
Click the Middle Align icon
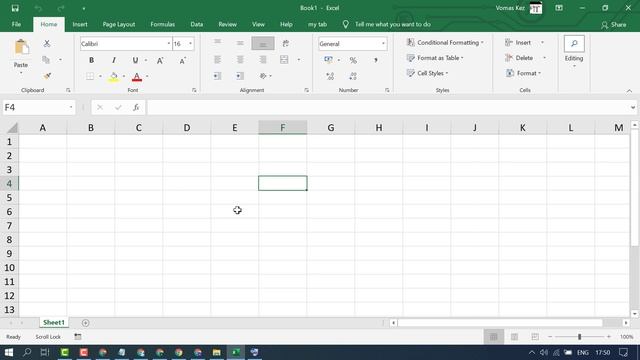240,43
